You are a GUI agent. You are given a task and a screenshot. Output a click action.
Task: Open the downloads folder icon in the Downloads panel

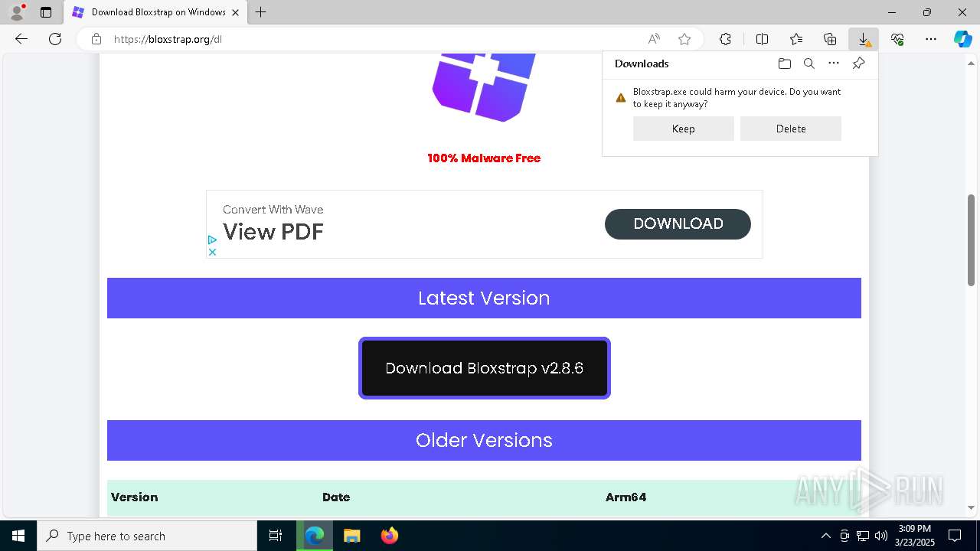click(x=784, y=64)
